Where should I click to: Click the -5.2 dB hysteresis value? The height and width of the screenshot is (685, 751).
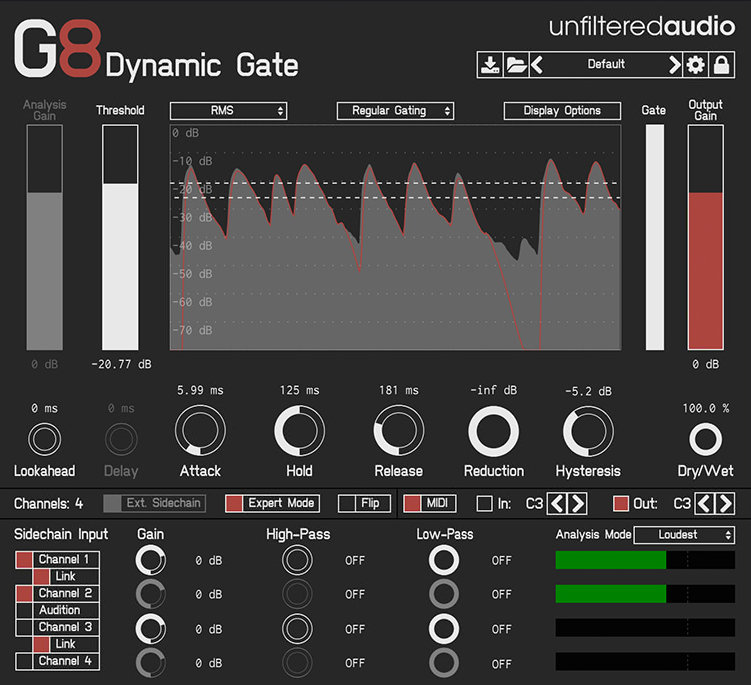(588, 391)
